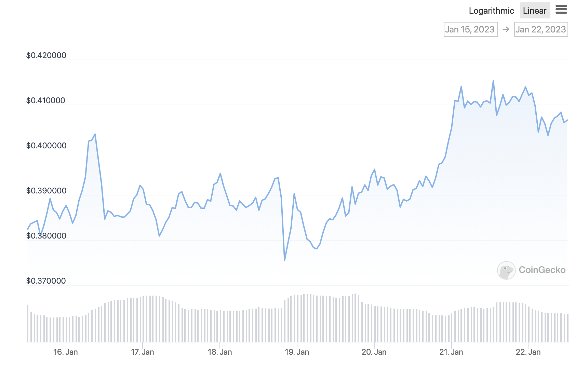Screen dimensions: 588x367
Task: Click the $0.400000 gridline label
Action: [46, 145]
